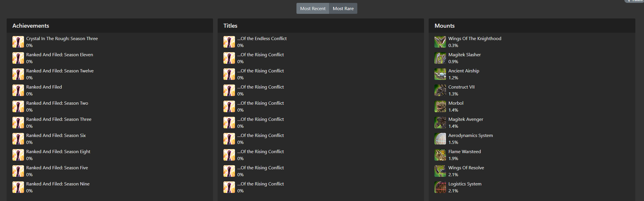
Task: Click the Flame Warsteed mount icon
Action: (440, 155)
